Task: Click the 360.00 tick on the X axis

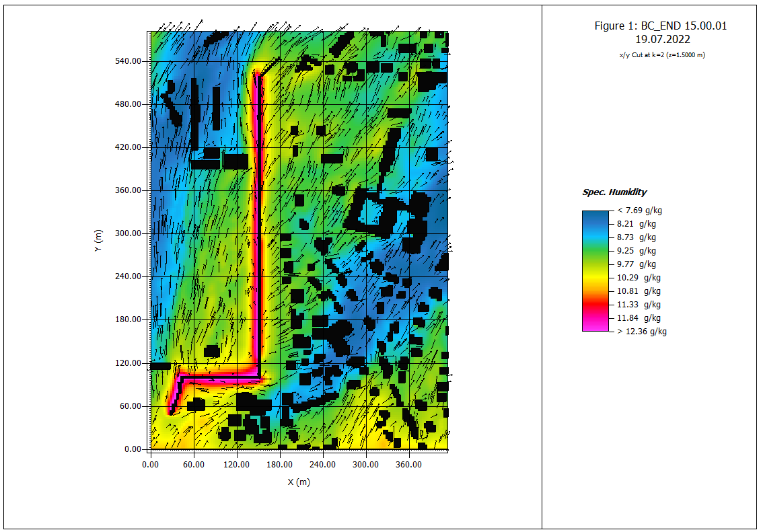Action: click(408, 465)
